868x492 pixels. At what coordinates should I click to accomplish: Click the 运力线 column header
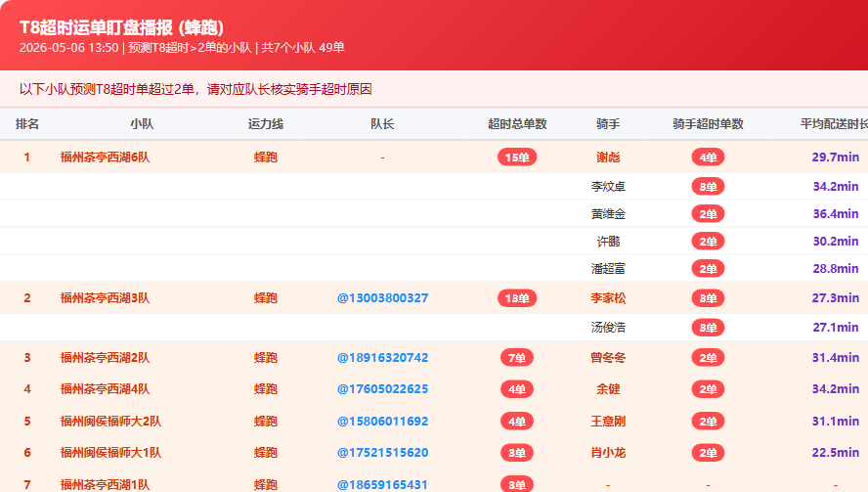point(266,124)
